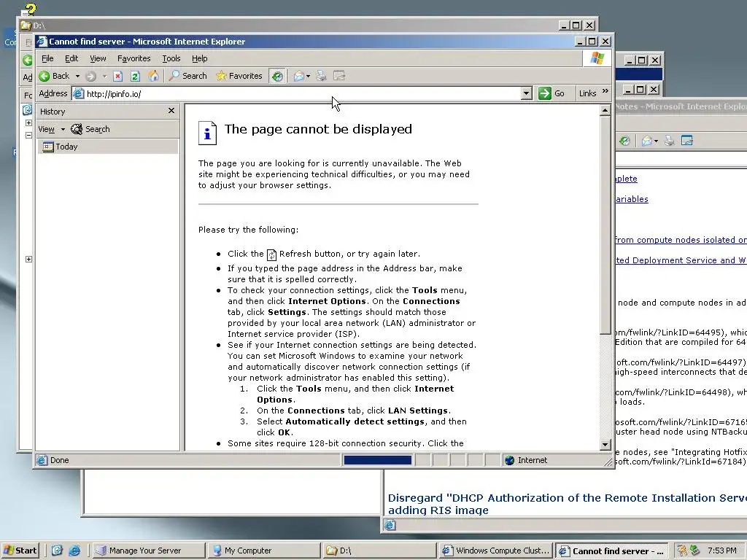
Task: Click the green Back arrow in Internet Explorer
Action: coord(44,76)
